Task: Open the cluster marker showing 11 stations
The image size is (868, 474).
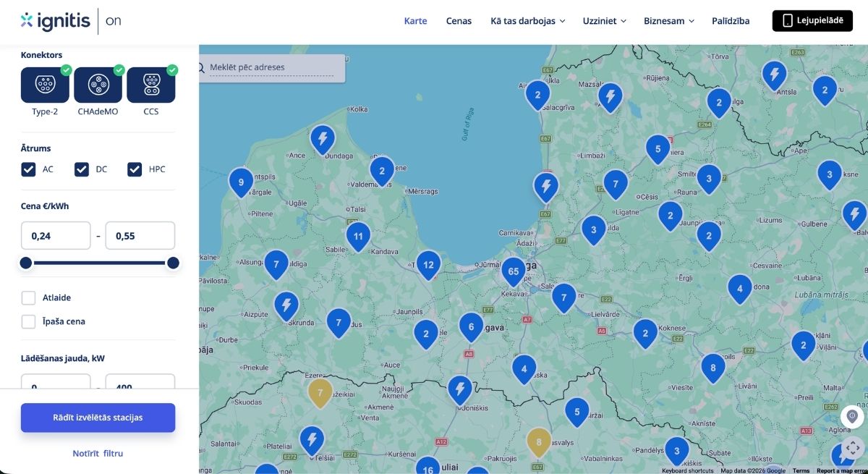Action: 358,238
